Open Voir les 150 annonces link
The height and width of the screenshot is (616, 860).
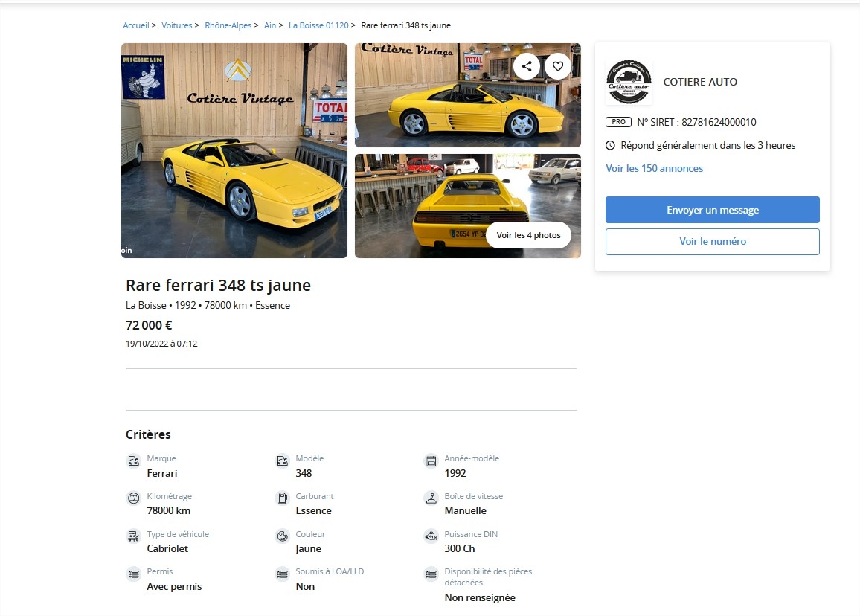point(655,168)
